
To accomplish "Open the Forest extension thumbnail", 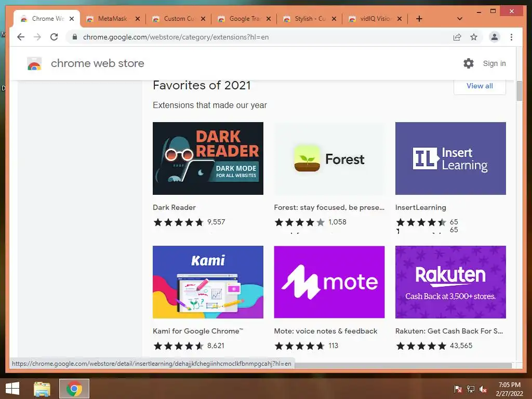I will click(x=329, y=158).
